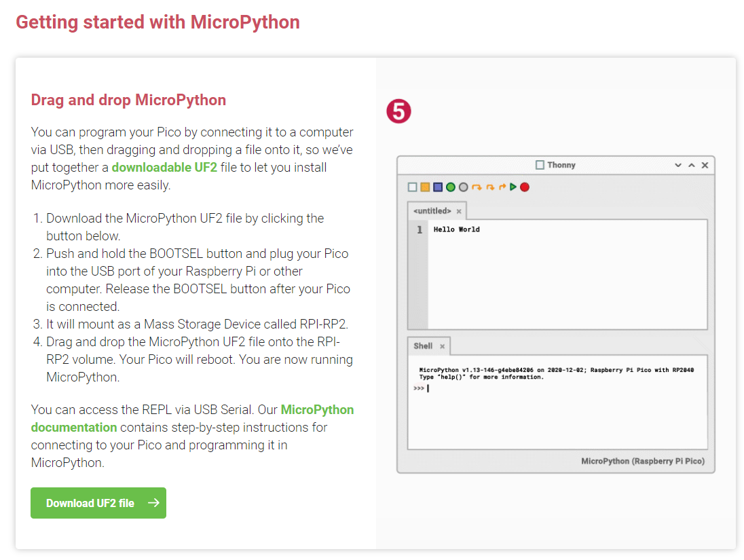Image resolution: width=744 pixels, height=560 pixels.
Task: Click the Getting started with MicroPython heading
Action: 158,22
